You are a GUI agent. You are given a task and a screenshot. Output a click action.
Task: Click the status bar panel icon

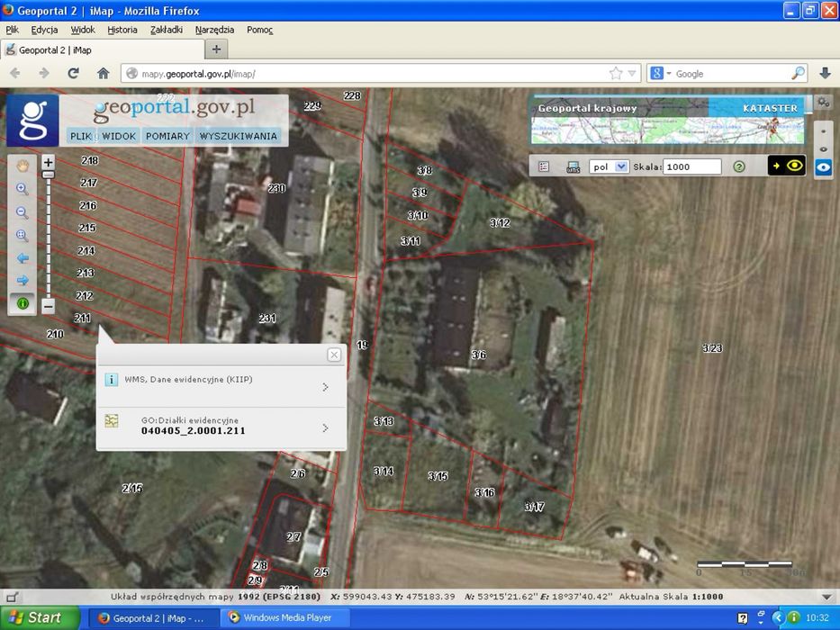click(x=12, y=597)
